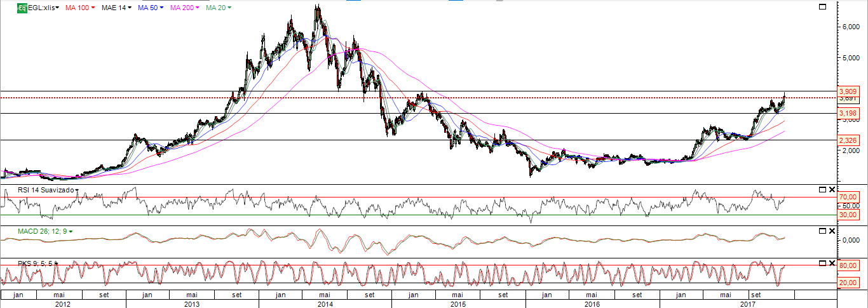Click the PKS 80,00 level label
868x308 pixels.
[x=848, y=265]
